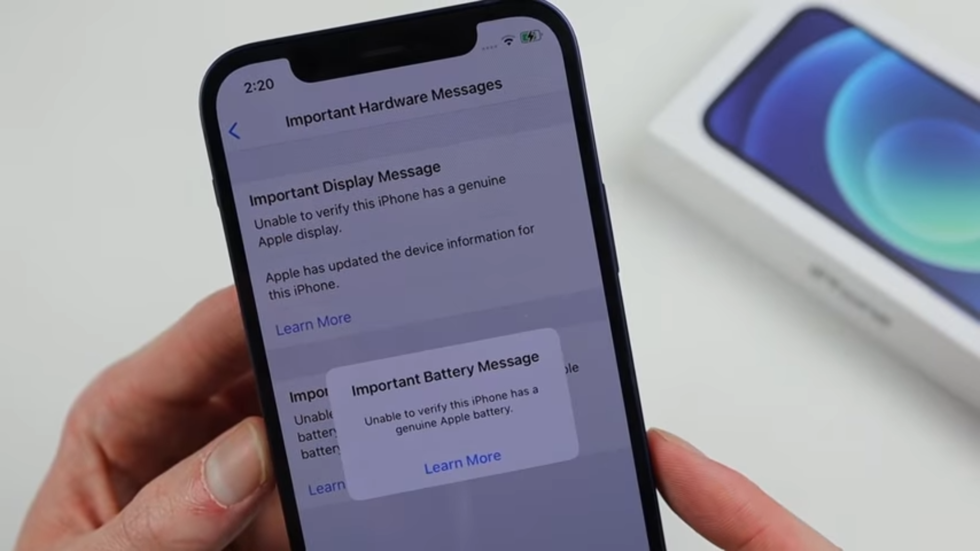Viewport: 980px width, 551px height.
Task: Click Learn More for battery message
Action: (462, 458)
